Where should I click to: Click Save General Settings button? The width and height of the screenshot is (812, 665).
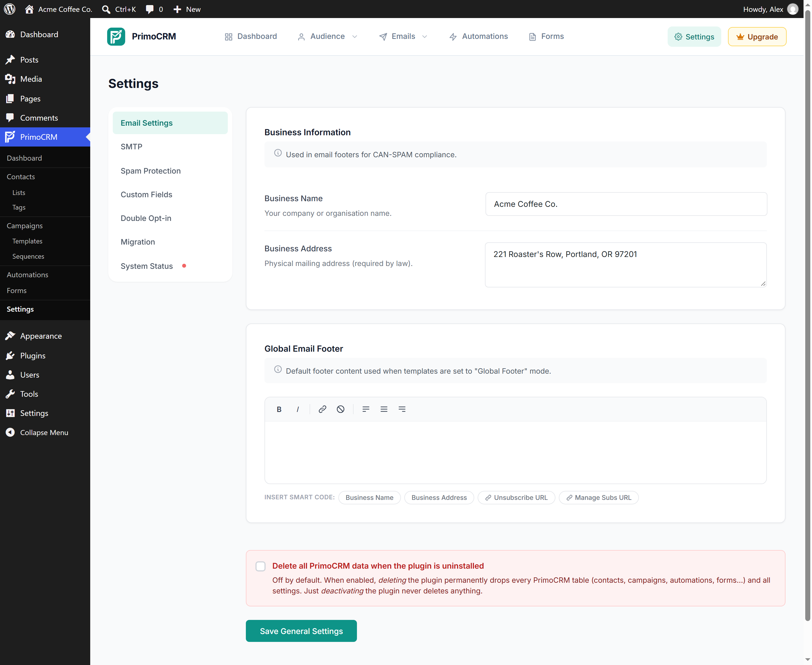(x=301, y=631)
